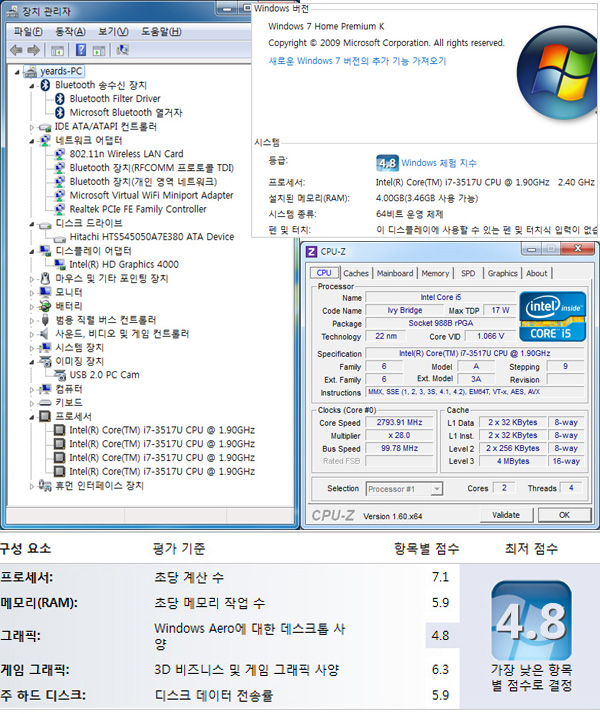Click the Bluetooth 송수신 장치 icon

45,85
